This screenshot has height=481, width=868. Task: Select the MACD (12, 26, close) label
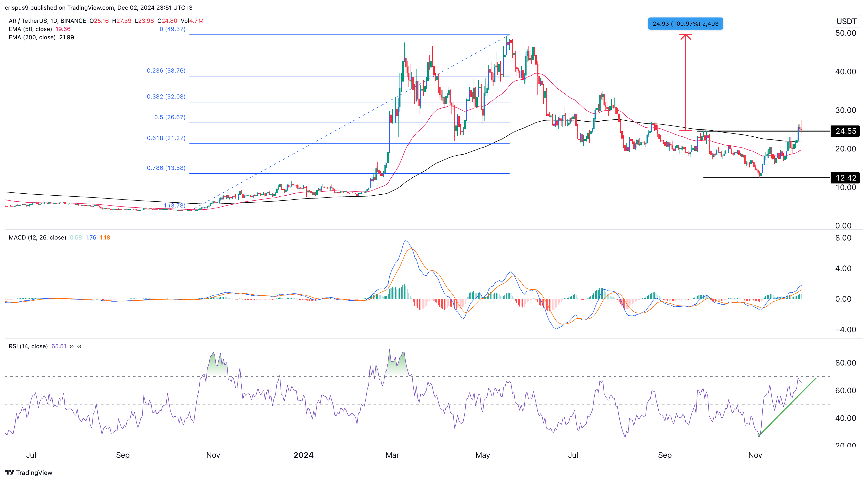pyautogui.click(x=37, y=237)
